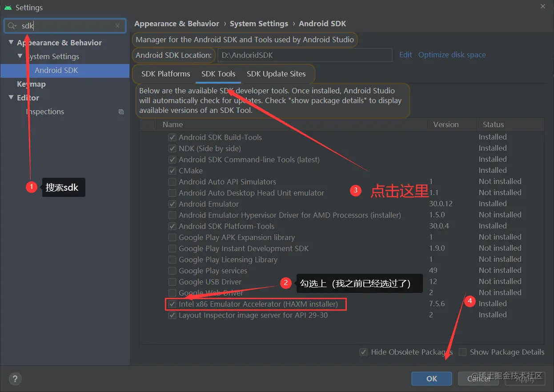Close the Settings window
The width and height of the screenshot is (554, 392).
543,7
